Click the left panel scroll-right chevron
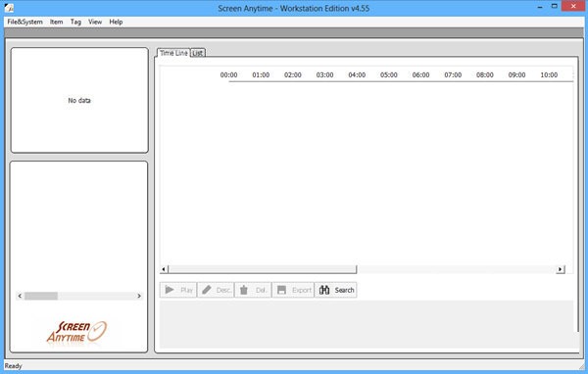 139,296
